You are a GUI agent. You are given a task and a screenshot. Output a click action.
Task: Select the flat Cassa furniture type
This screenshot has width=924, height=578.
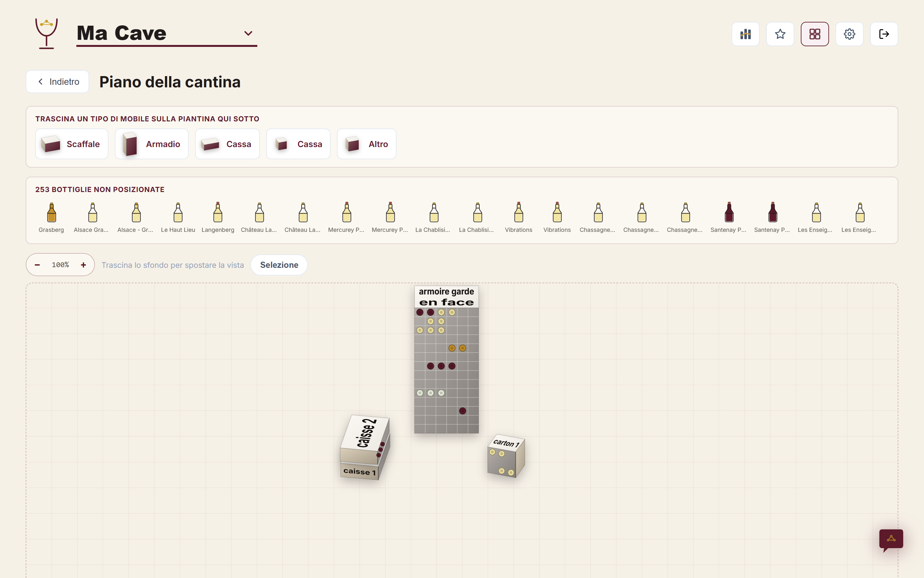point(227,144)
